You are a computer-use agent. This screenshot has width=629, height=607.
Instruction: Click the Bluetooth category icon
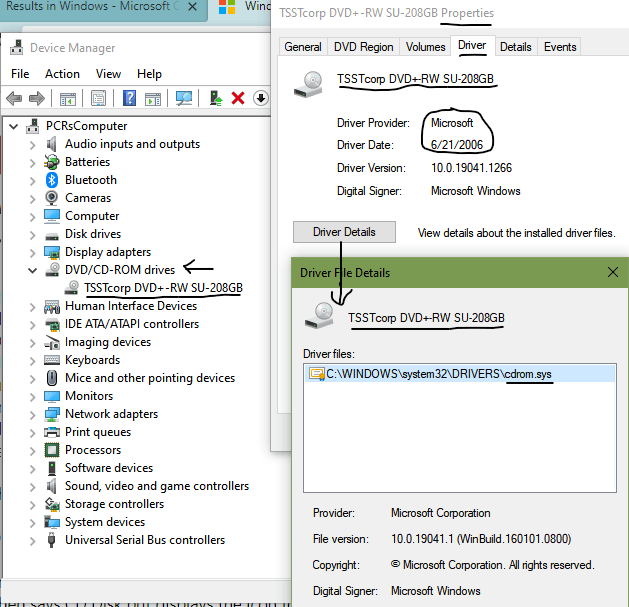point(52,180)
